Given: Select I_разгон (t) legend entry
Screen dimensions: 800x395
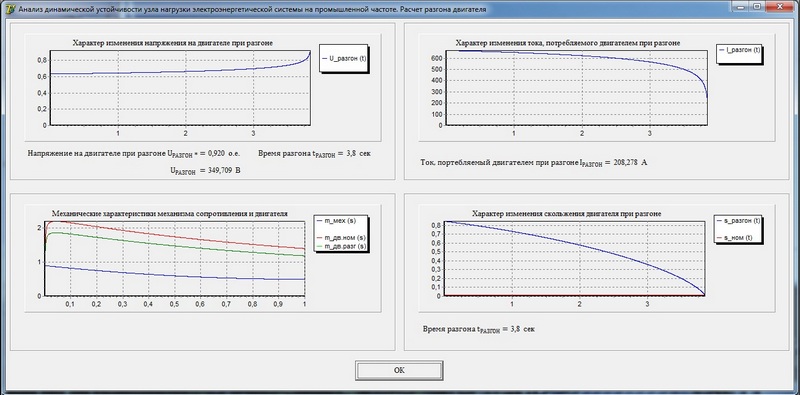Looking at the screenshot, I should pyautogui.click(x=739, y=50).
